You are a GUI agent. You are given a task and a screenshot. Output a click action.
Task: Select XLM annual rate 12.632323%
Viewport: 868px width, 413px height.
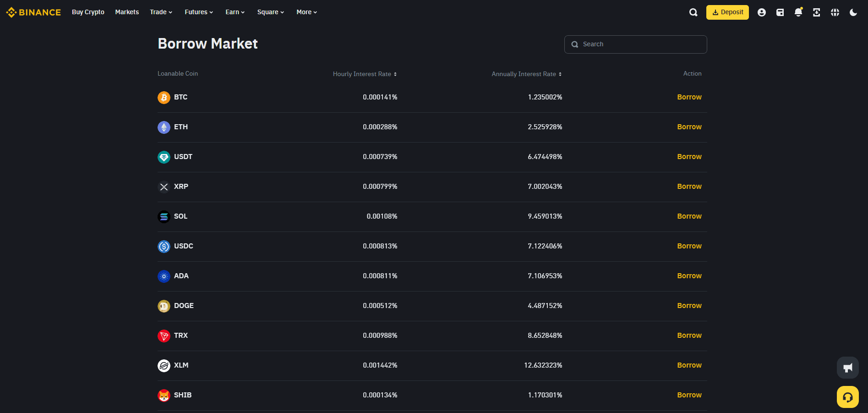point(543,365)
